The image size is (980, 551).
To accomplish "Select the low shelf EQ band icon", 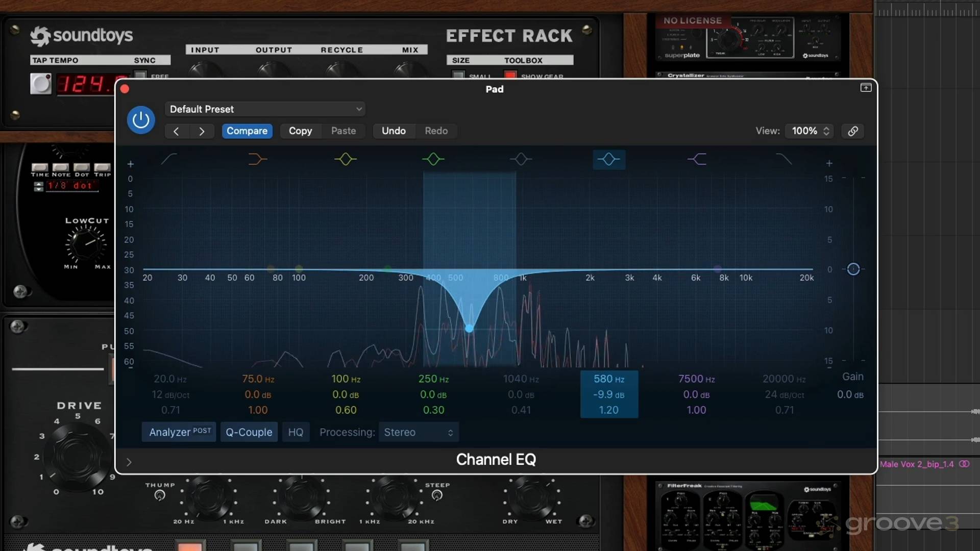I will coord(258,159).
